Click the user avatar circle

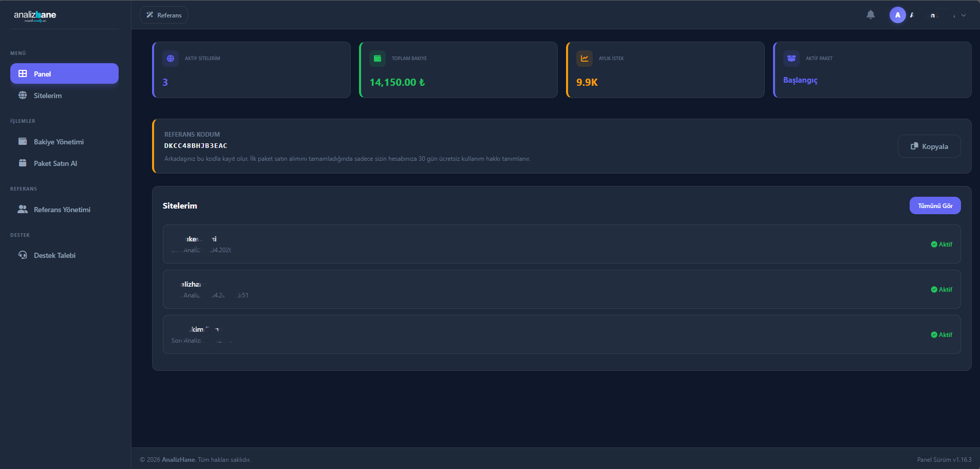(897, 15)
